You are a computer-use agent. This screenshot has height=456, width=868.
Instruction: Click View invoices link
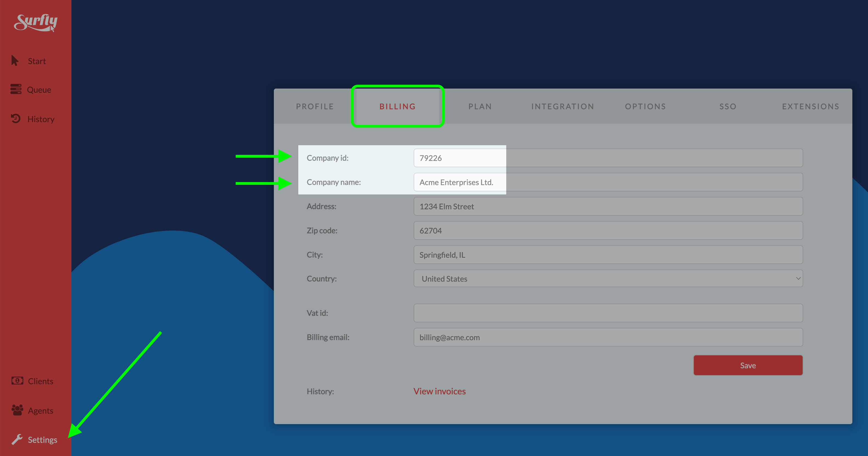coord(440,391)
